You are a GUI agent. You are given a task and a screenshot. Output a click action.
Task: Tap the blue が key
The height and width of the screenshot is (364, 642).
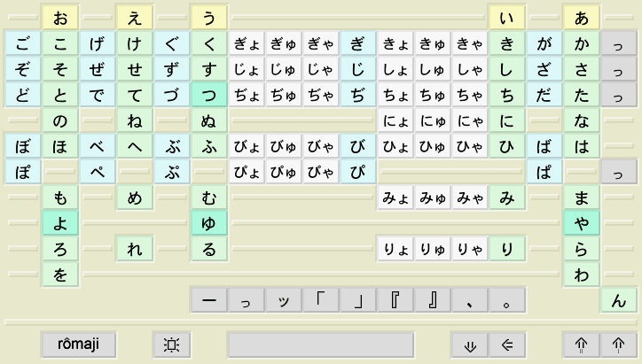pyautogui.click(x=544, y=43)
